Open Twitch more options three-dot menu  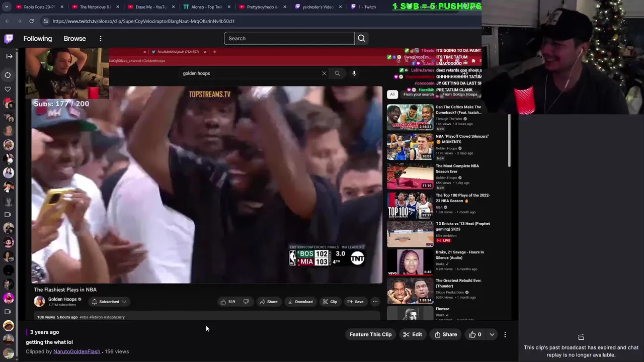pyautogui.click(x=101, y=38)
